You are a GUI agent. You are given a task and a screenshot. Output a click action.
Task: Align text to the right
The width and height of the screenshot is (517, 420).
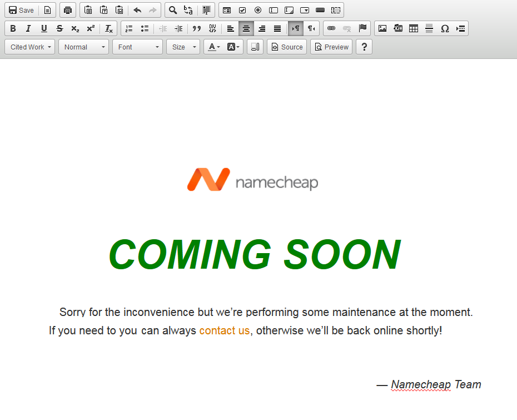[262, 29]
